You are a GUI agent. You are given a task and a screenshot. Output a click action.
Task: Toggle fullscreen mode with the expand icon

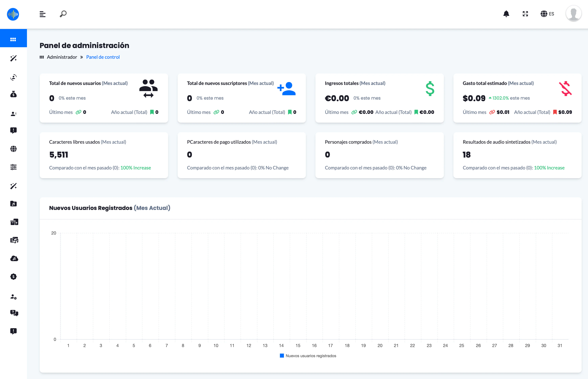point(525,14)
